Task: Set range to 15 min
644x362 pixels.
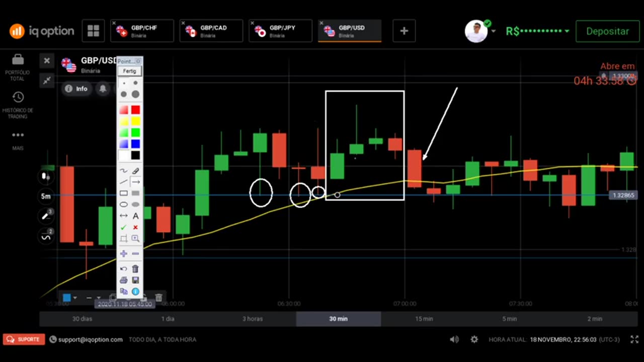Action: (424, 319)
